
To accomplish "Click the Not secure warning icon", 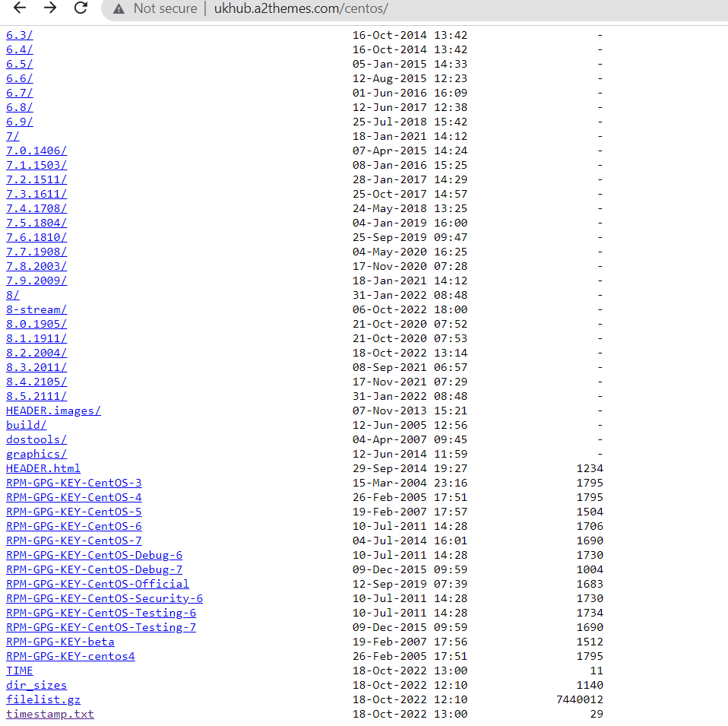I will point(119,8).
